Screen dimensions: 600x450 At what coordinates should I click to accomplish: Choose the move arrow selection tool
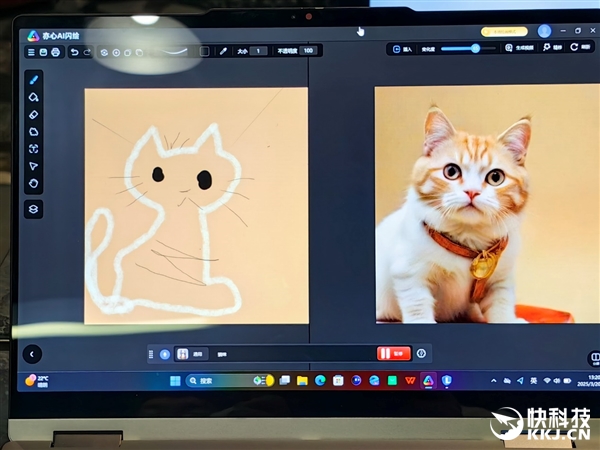click(x=33, y=166)
